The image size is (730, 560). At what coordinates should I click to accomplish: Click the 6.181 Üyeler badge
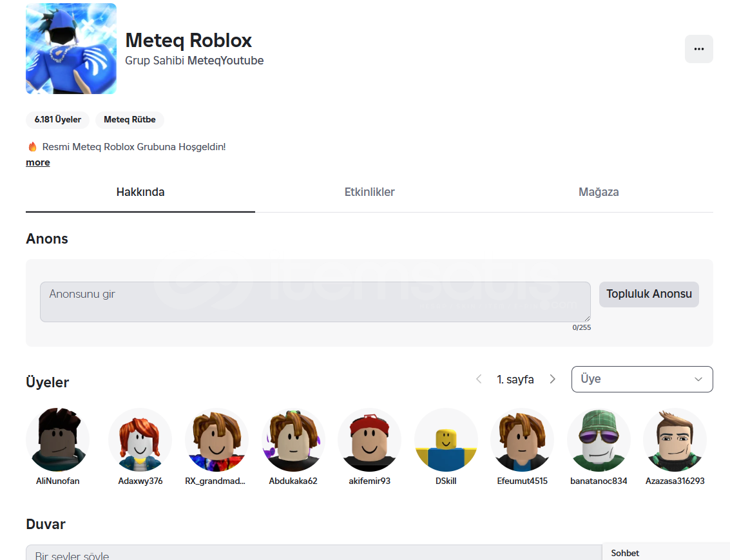[x=58, y=120]
